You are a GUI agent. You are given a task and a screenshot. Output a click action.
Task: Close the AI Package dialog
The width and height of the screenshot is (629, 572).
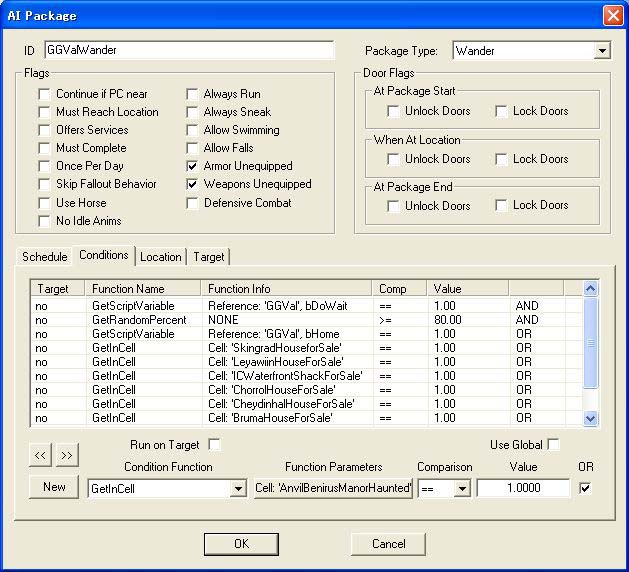click(x=613, y=16)
